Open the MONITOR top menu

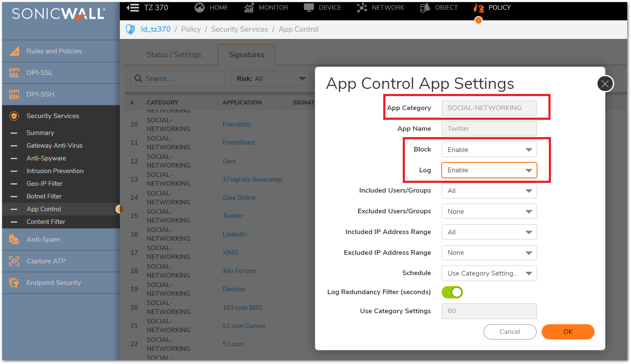(266, 8)
